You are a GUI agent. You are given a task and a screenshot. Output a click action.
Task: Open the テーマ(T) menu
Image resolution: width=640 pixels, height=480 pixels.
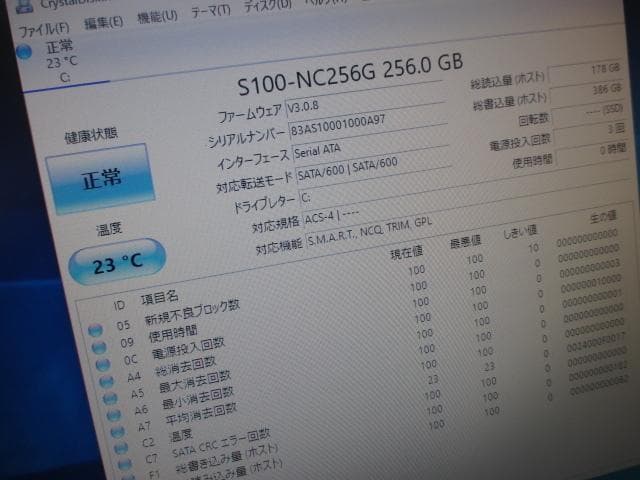(x=211, y=11)
